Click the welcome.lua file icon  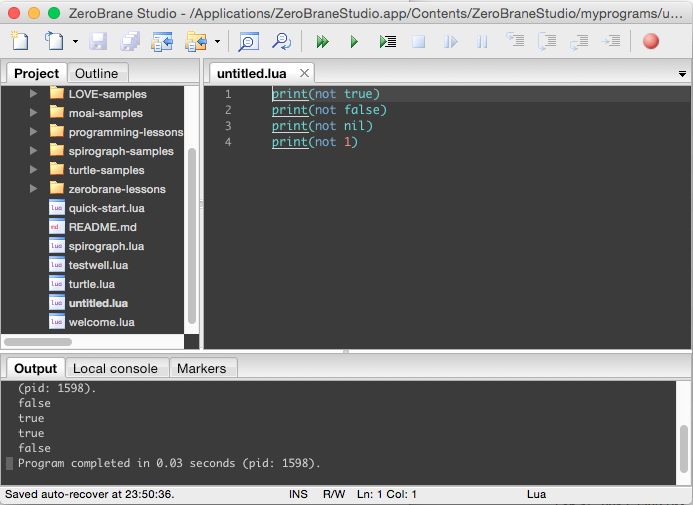tap(57, 322)
